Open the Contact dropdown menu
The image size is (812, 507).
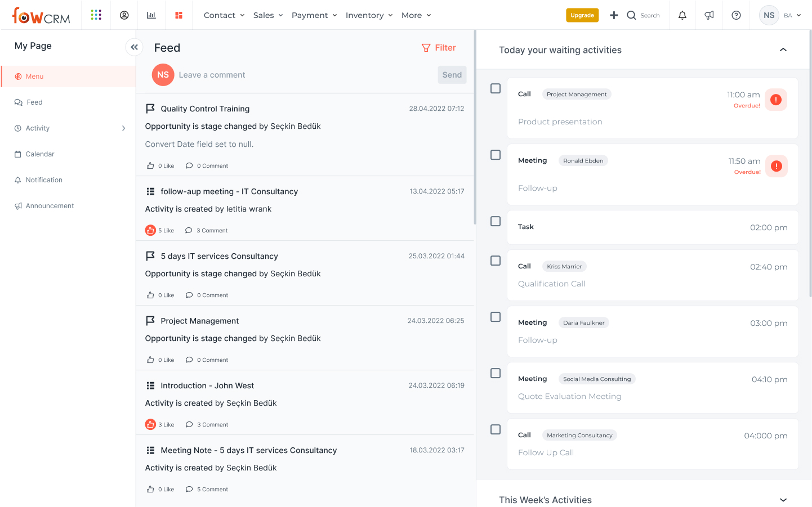pos(224,15)
